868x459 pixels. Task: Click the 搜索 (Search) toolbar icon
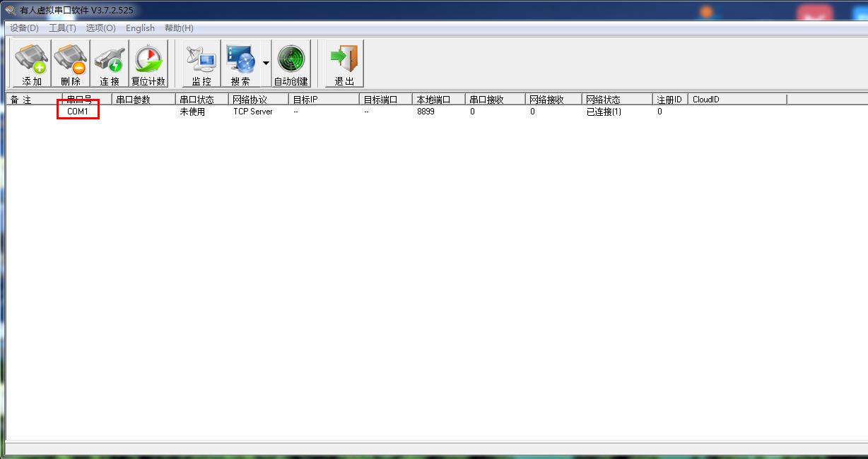[240, 64]
